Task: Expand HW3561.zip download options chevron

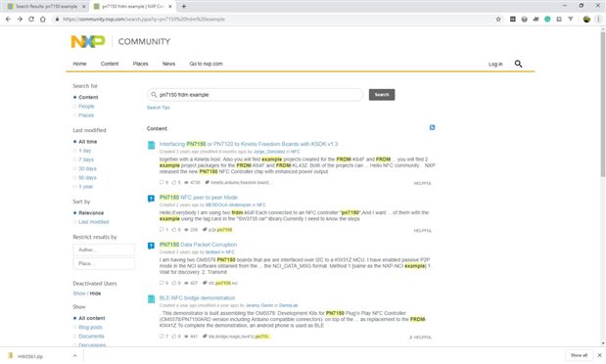Action: pos(75,356)
